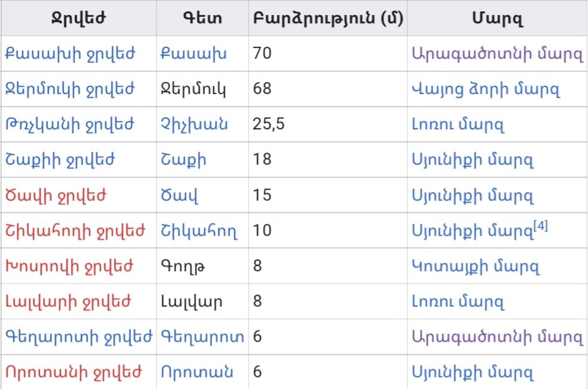This screenshot has height=389, width=588.
Task: Open the red Լալվարի ջրվեժ link
Action: pyautogui.click(x=68, y=301)
